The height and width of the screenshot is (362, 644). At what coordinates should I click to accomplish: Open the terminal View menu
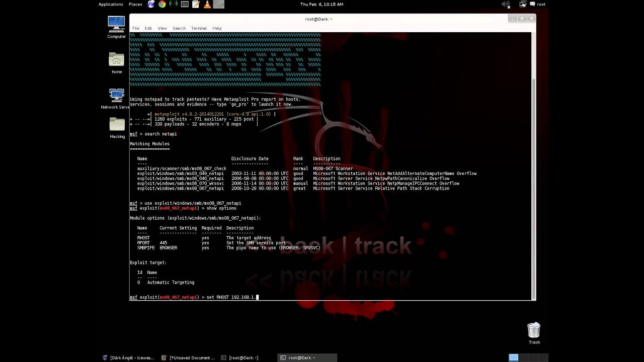point(162,28)
